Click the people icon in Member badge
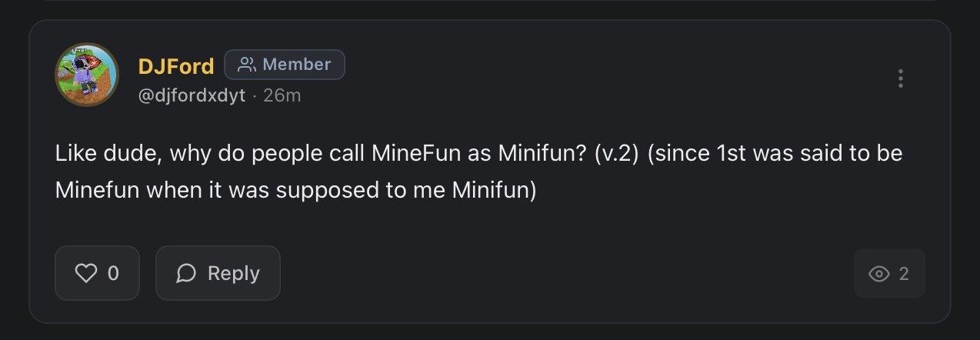Image resolution: width=980 pixels, height=340 pixels. click(246, 65)
